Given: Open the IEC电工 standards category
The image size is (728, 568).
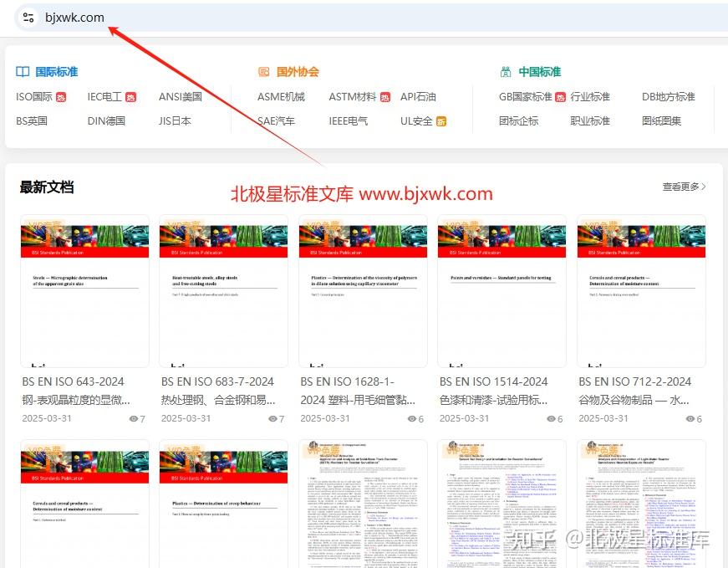Looking at the screenshot, I should (x=106, y=97).
